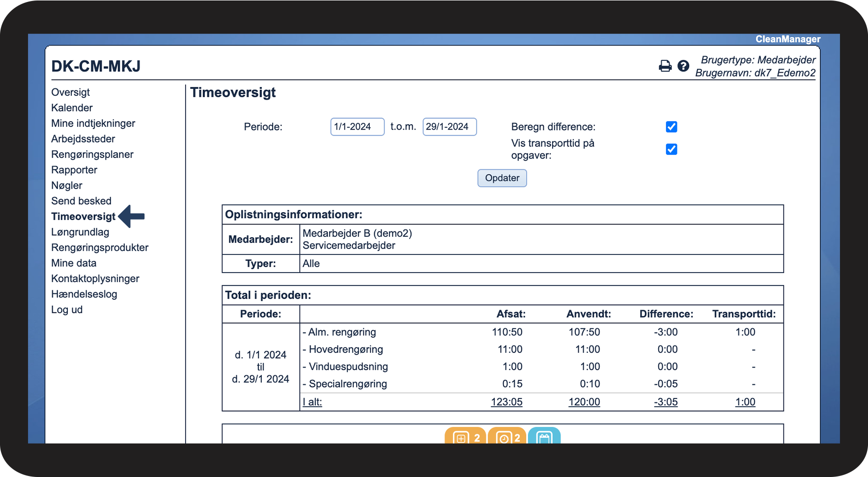Click the orange plus-box icon with badge
This screenshot has width=868, height=477.
coord(465,437)
